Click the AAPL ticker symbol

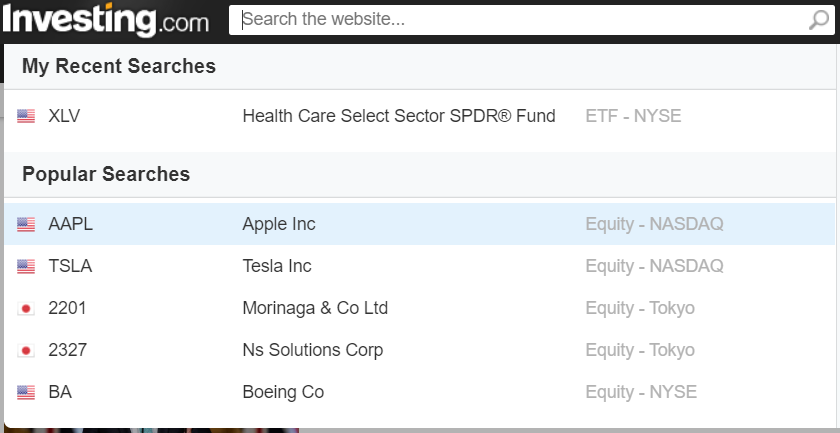[70, 224]
